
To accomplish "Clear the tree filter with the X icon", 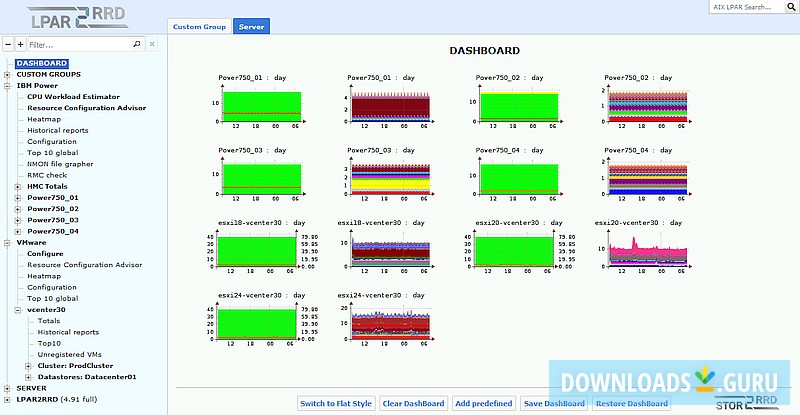I will 152,44.
